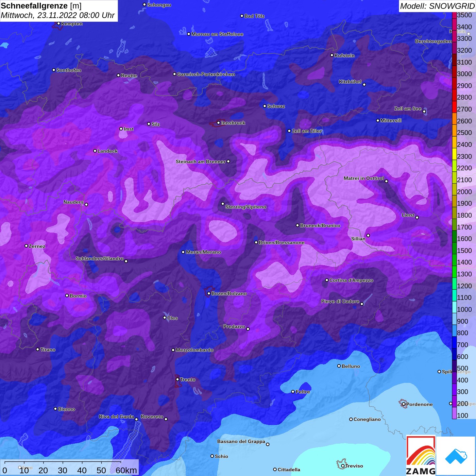Click the 'Schneefallgrenze [m]' map title
Viewport: 476px width, 476px height.
[41, 6]
